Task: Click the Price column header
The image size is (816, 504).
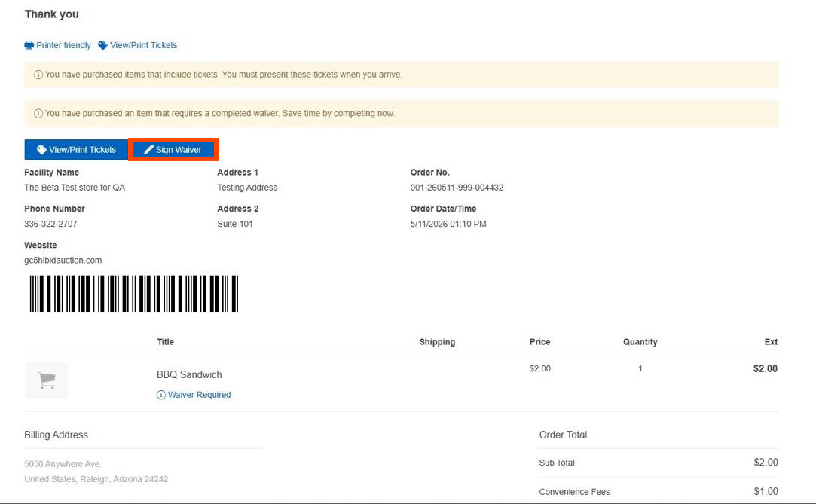Action: point(539,342)
